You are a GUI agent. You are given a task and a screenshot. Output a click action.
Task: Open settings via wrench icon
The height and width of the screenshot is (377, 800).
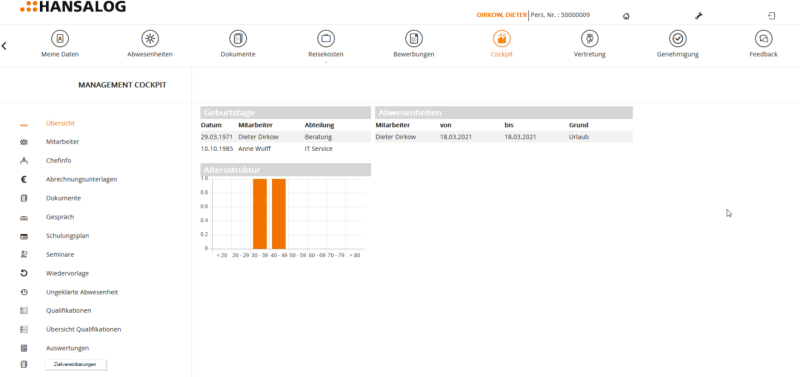699,16
